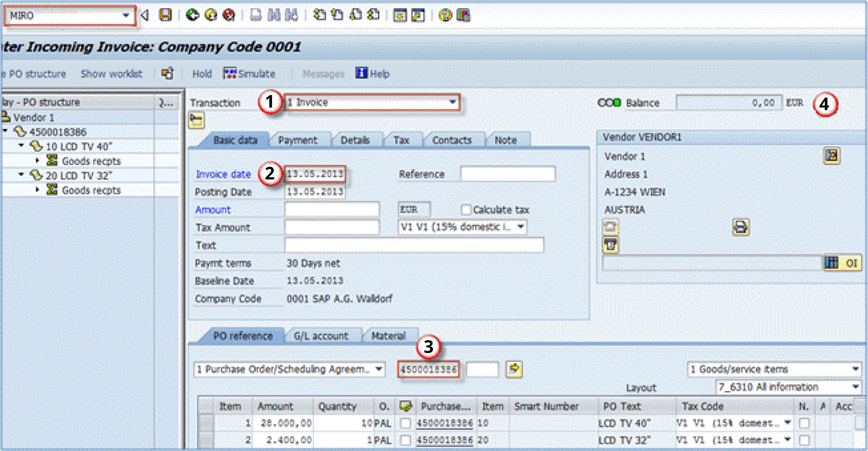Click the Customize Local Layout icon
This screenshot has height=451, width=868.
pyautogui.click(x=464, y=15)
